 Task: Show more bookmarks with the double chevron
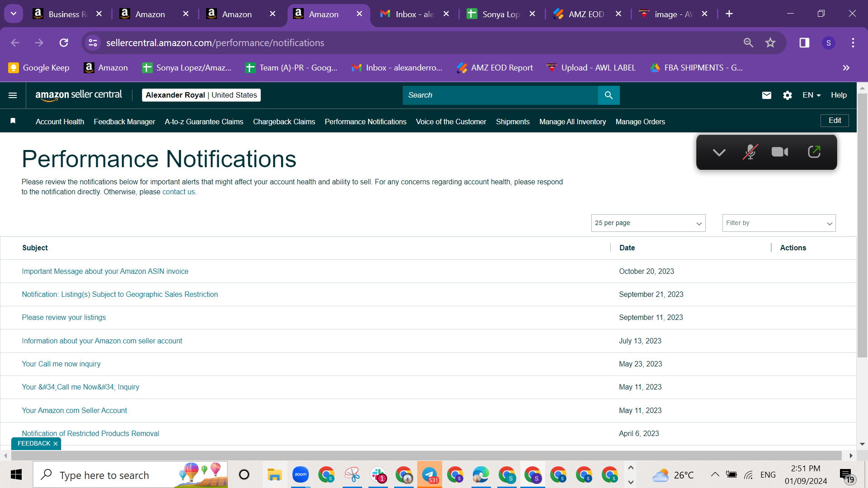846,68
